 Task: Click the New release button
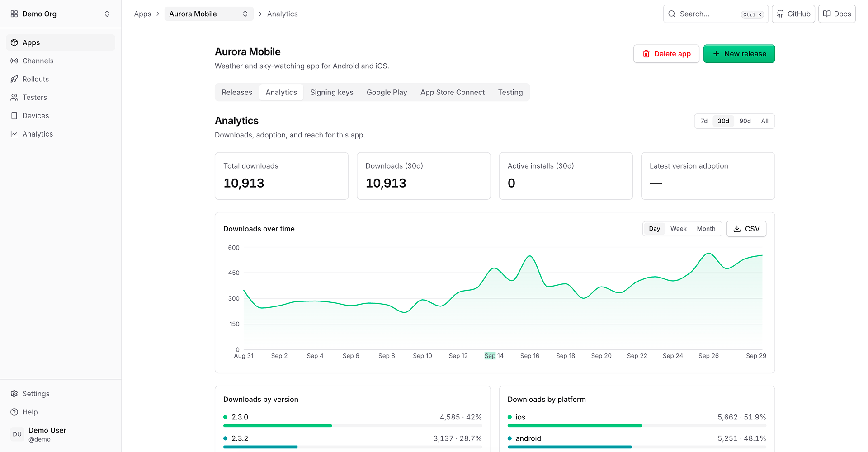[739, 54]
